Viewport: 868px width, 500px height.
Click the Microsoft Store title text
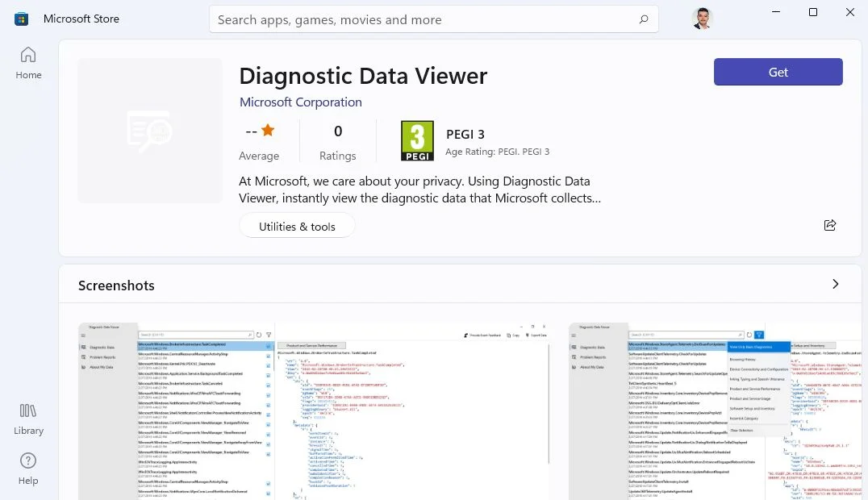[x=81, y=19]
